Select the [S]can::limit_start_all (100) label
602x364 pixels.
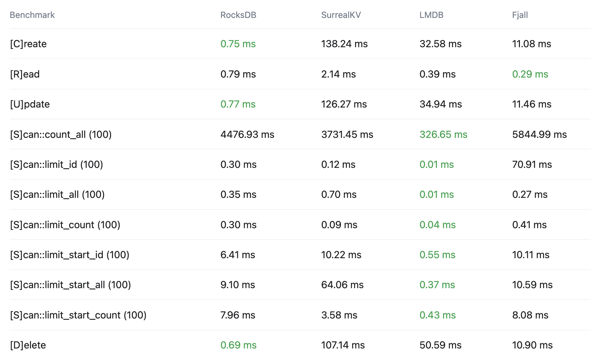click(70, 285)
